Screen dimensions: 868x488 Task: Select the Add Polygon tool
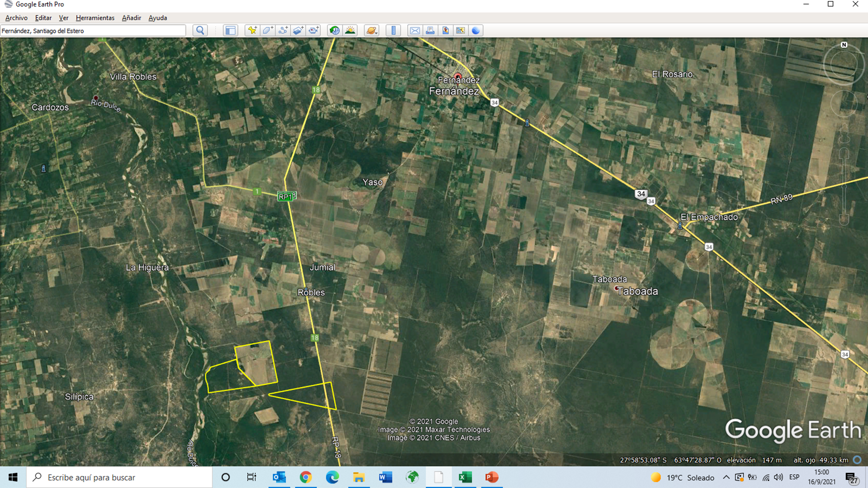pos(267,30)
